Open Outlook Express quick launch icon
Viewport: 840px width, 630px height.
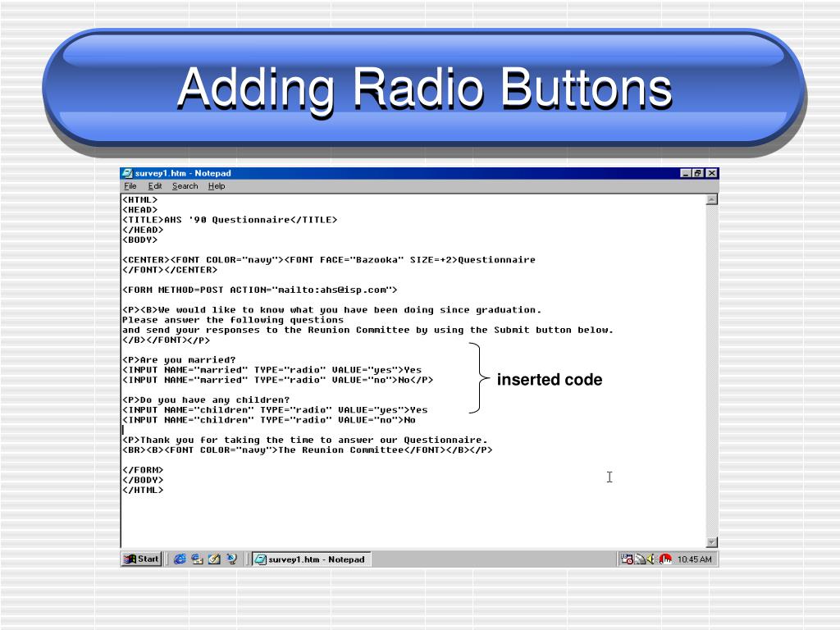click(x=197, y=559)
